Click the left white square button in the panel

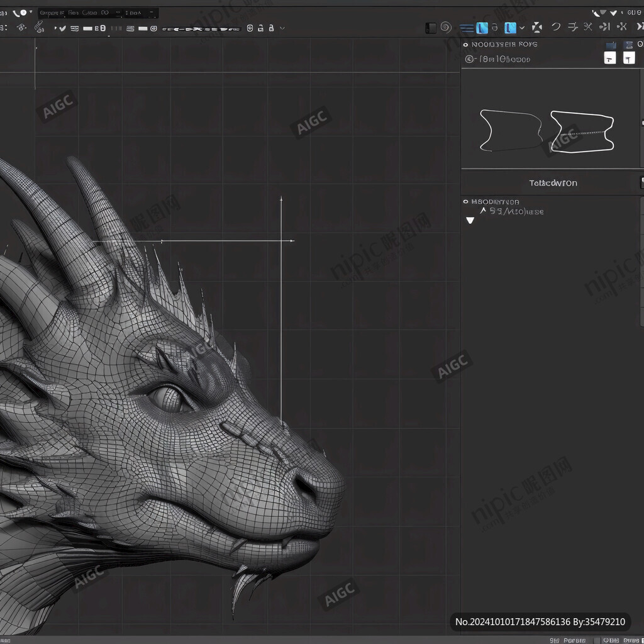tap(610, 58)
